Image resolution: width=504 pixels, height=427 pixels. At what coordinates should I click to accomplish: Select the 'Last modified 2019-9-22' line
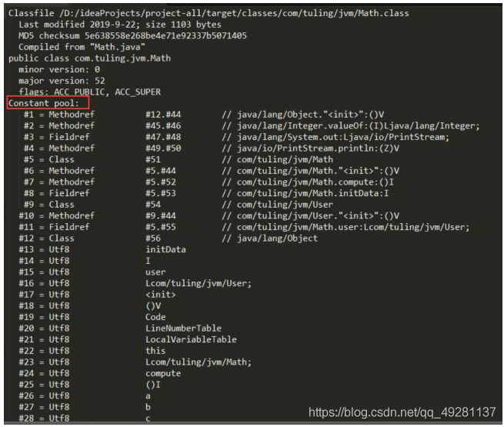[120, 25]
